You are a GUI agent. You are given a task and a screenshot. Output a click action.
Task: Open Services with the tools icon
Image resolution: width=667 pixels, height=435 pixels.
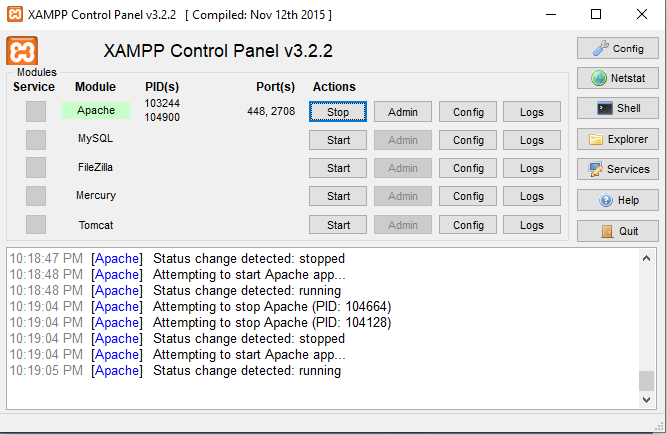[x=618, y=169]
